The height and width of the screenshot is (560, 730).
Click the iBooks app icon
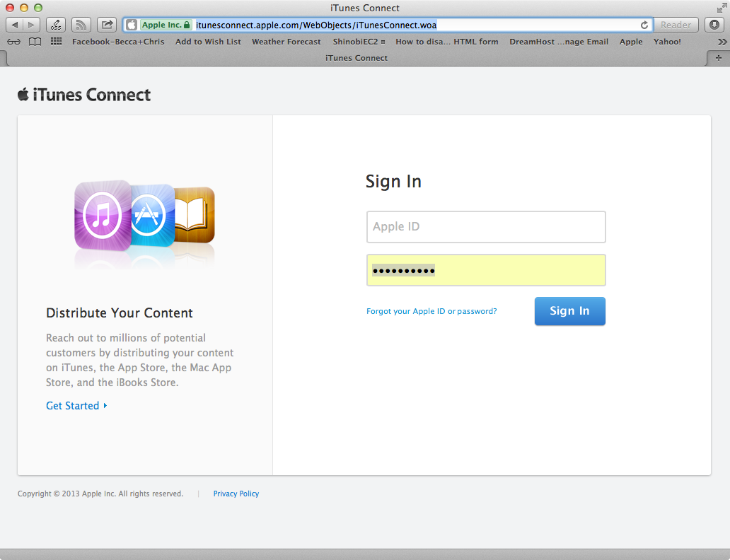point(195,215)
